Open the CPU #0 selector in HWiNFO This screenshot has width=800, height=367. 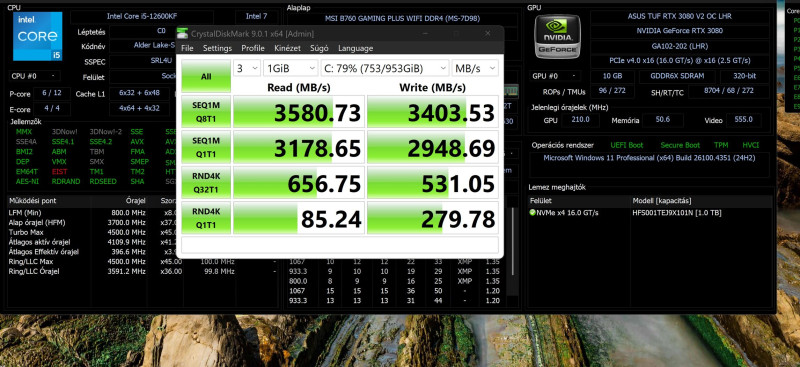[35, 76]
